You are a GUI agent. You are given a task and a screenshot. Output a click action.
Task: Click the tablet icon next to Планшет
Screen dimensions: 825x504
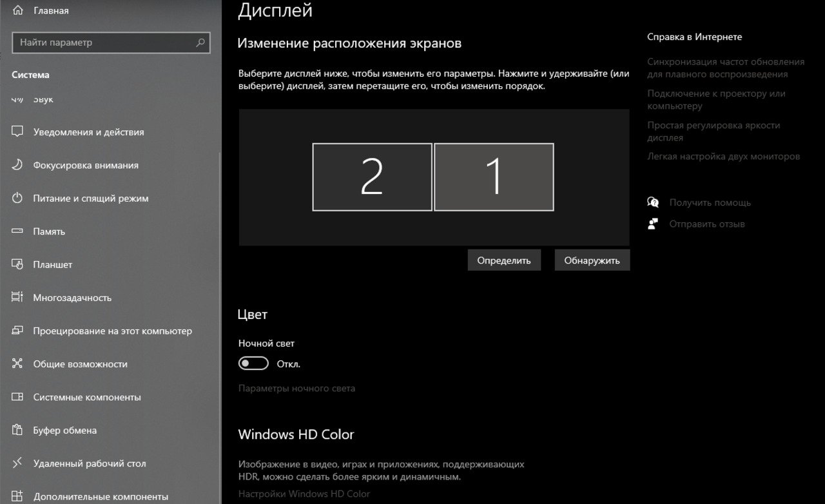pos(17,264)
